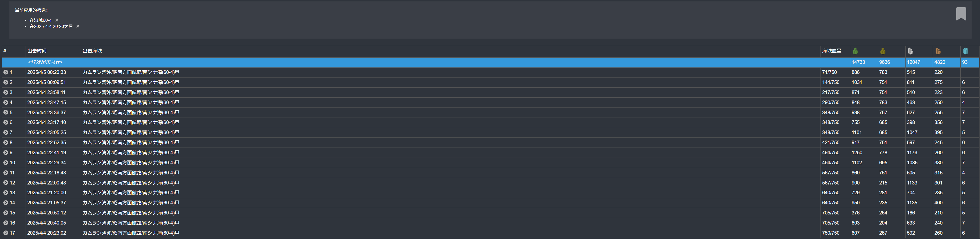Click the white steel resource column icon
Screen dimensions: 980x239
pos(910,51)
